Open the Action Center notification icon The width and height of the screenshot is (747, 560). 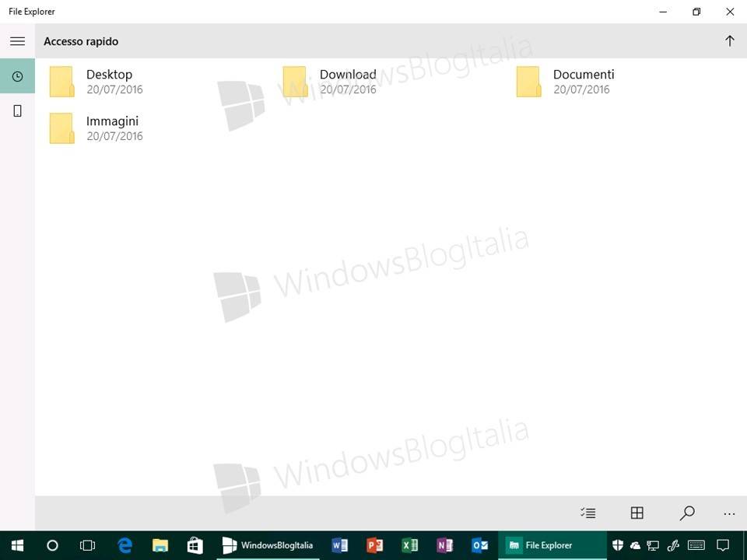coord(723,545)
